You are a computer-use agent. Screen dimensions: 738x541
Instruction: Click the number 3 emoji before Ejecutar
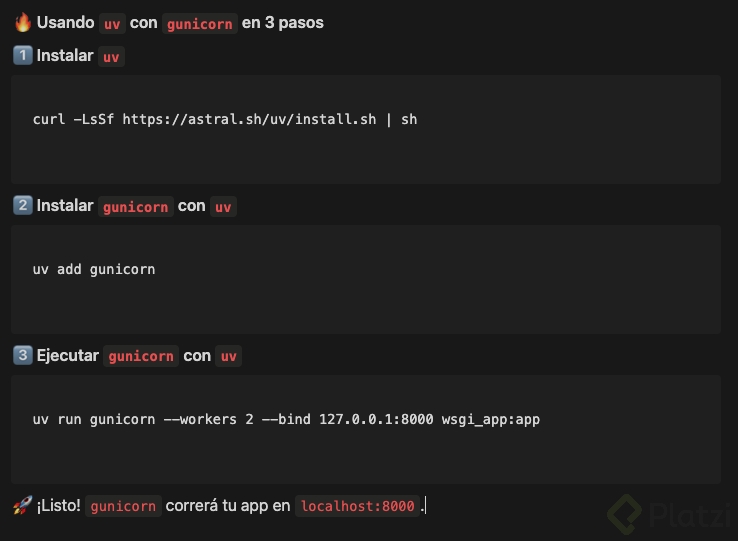22,356
